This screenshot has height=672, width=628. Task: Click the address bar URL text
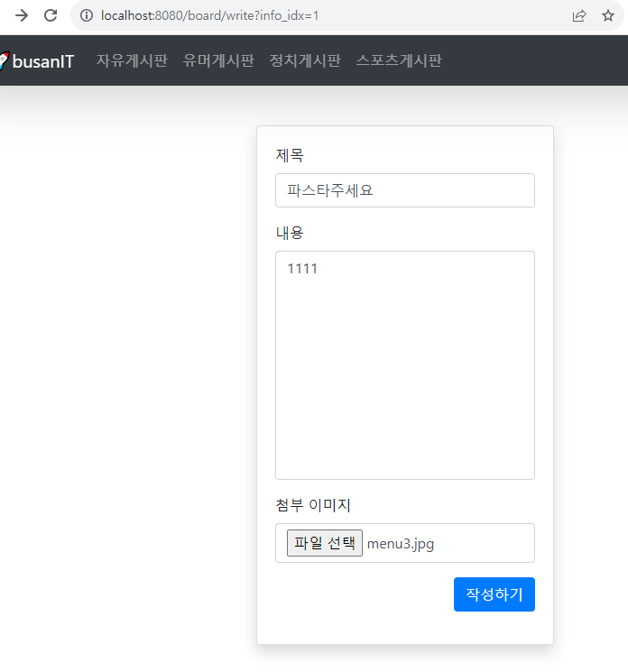[x=210, y=16]
